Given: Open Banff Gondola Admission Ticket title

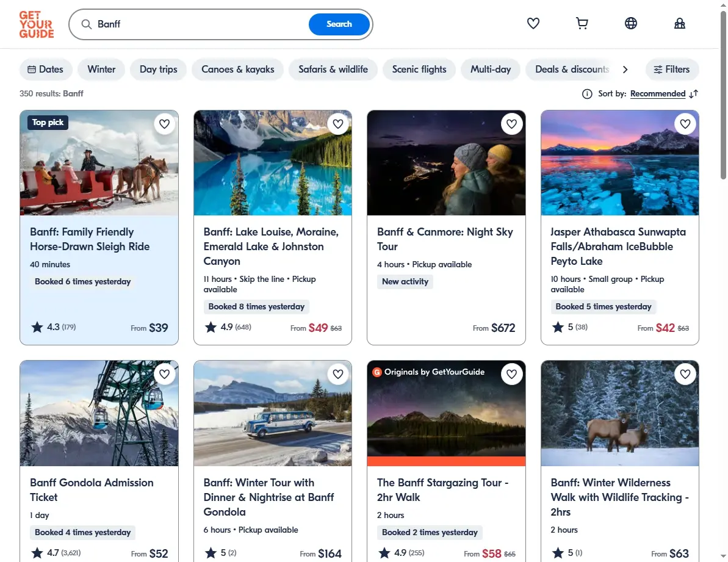Looking at the screenshot, I should [92, 489].
